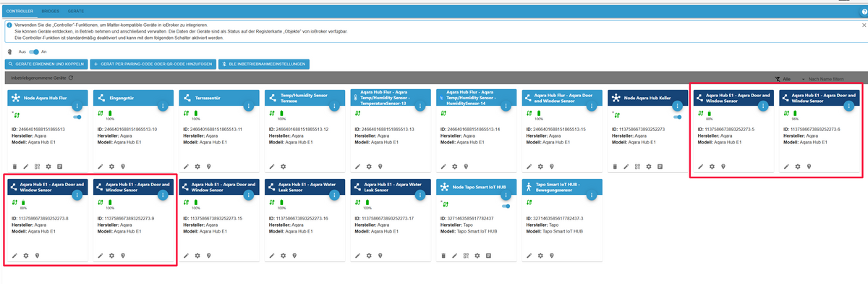This screenshot has width=868, height=284.
Task: Click the pencil icon on Eingangstür card
Action: (101, 166)
